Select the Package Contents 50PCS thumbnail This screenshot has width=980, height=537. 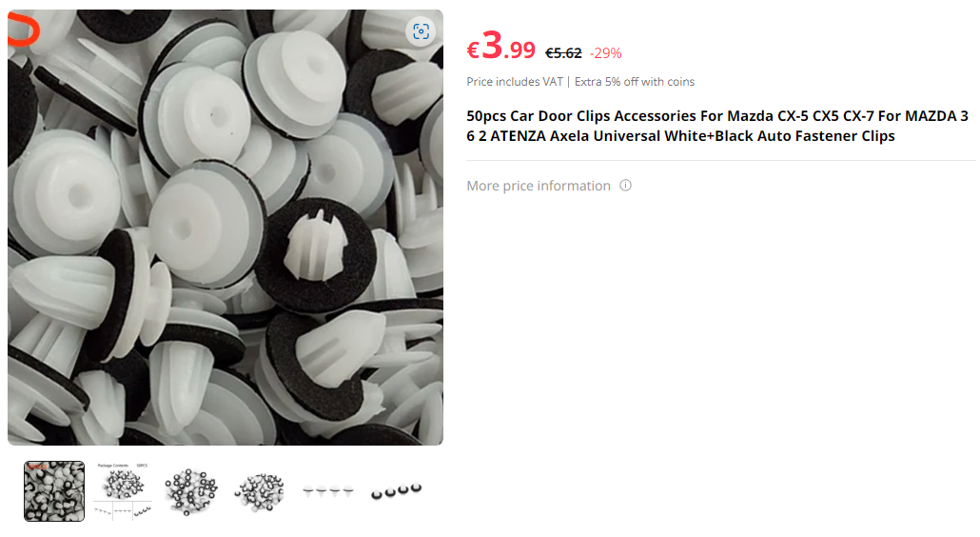(x=123, y=491)
